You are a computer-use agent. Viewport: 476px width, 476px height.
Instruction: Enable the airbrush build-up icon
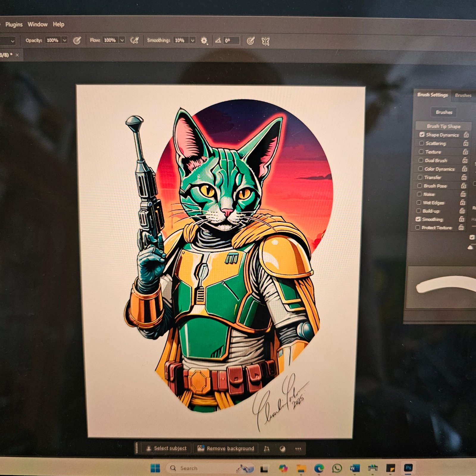[134, 40]
